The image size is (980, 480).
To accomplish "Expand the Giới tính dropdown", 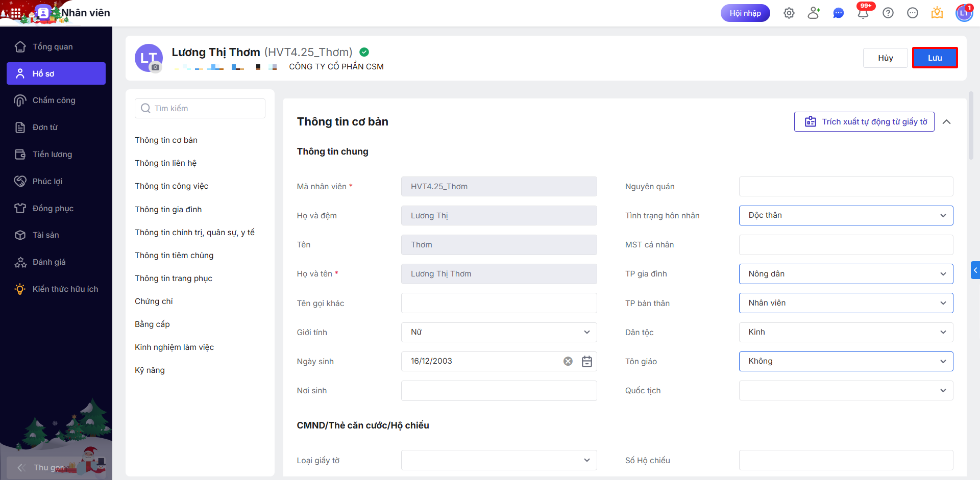I will coord(499,333).
